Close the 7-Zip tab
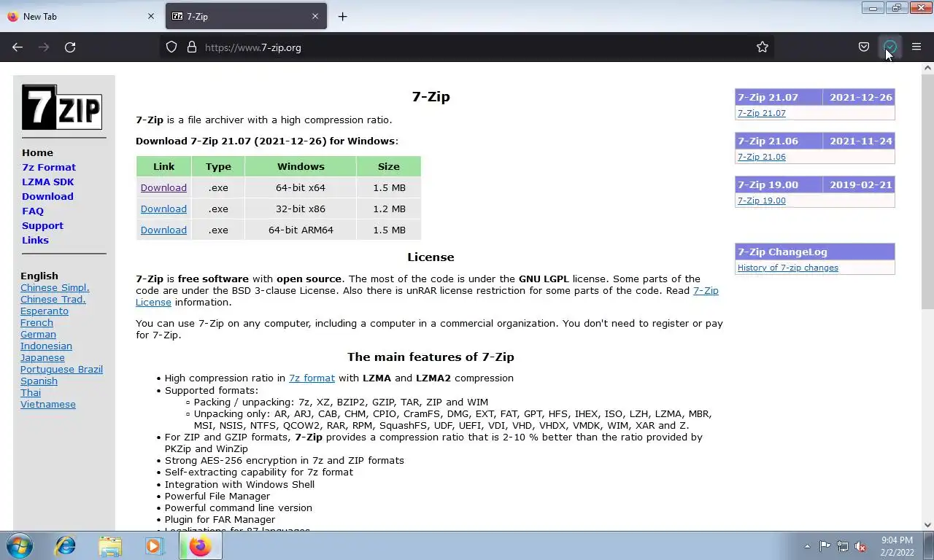The image size is (934, 560). (315, 16)
